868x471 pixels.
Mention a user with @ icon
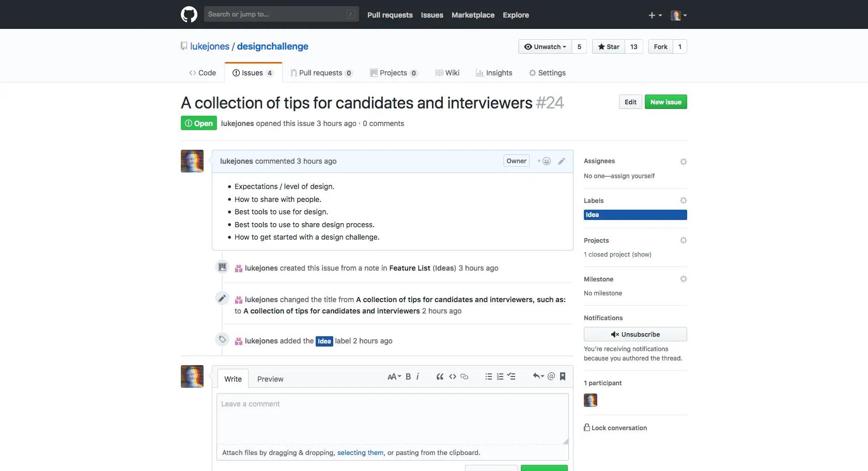click(x=551, y=376)
